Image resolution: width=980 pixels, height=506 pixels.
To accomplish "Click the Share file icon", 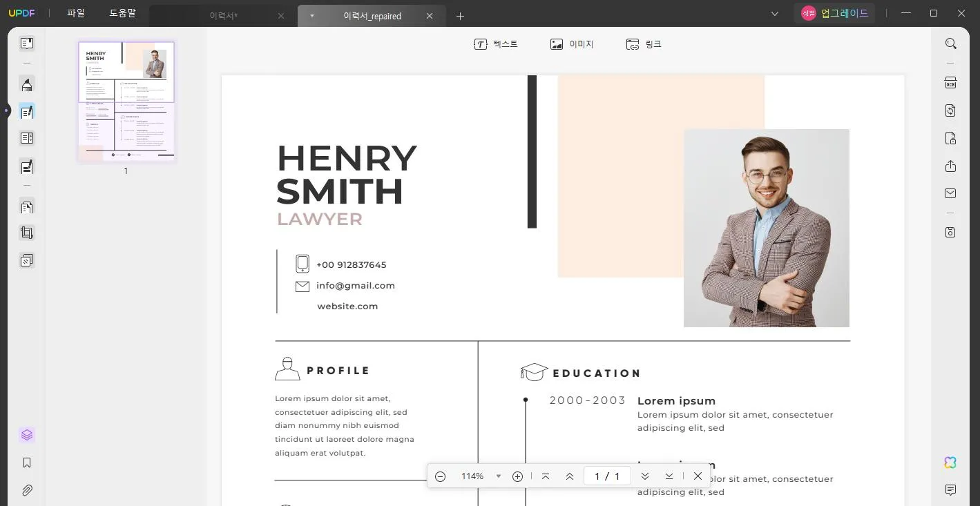I will pos(951,166).
